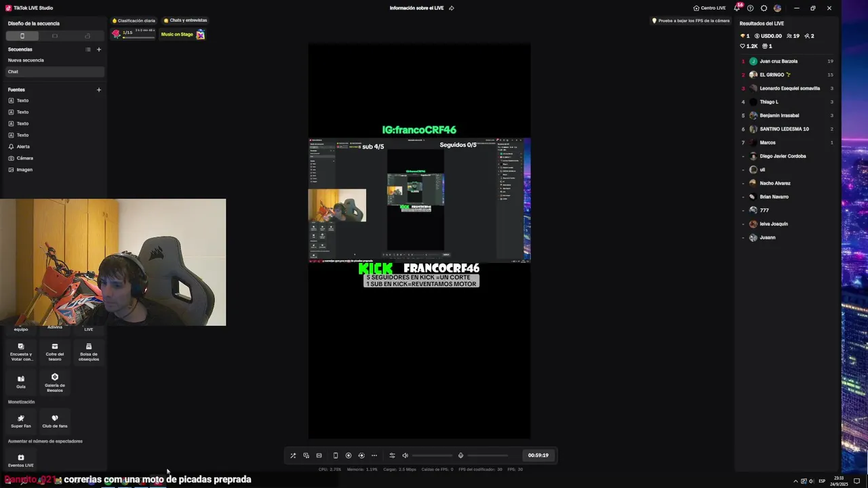Select the Chat scene

coord(54,72)
